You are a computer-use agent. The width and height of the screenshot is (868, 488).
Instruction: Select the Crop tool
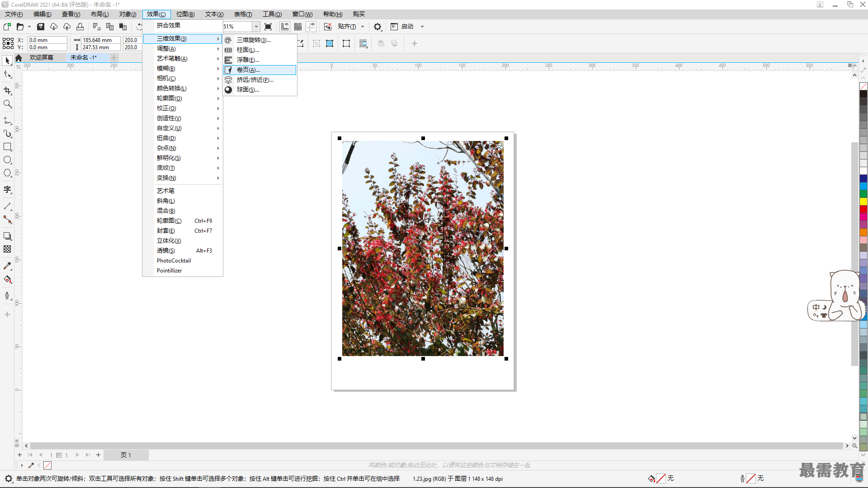(x=7, y=91)
